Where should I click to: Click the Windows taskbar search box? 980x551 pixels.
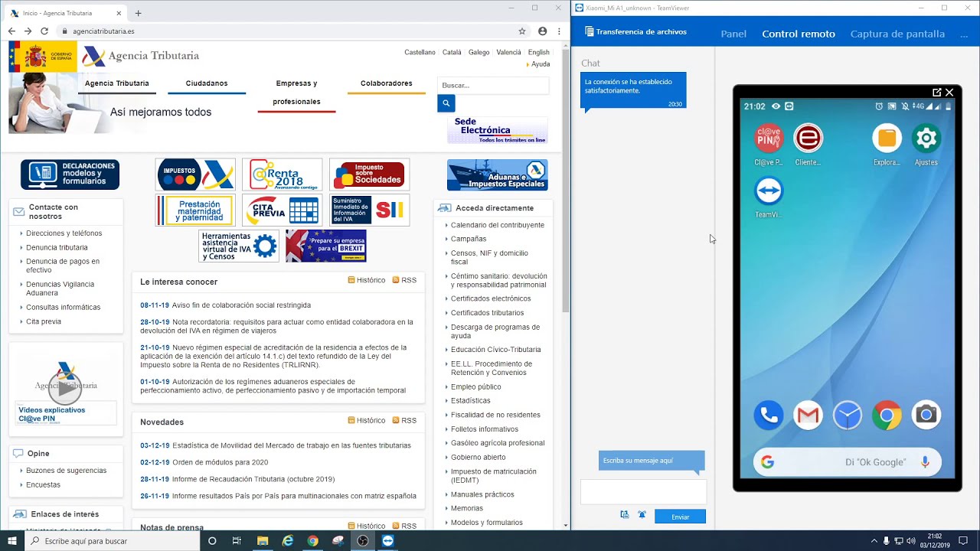pos(111,540)
